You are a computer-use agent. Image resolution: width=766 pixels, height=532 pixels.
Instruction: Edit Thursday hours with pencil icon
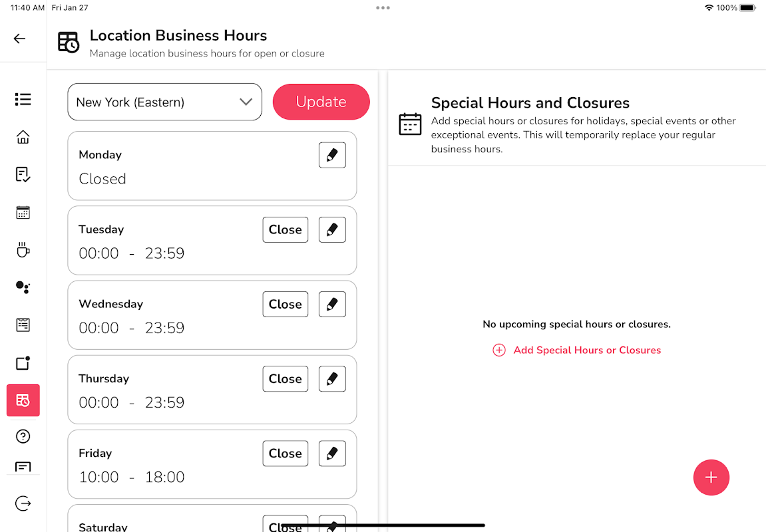(332, 379)
